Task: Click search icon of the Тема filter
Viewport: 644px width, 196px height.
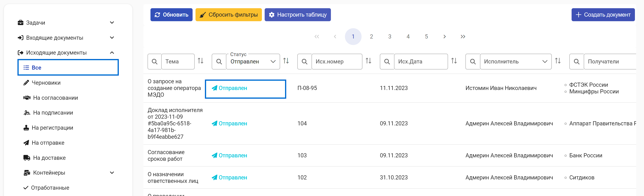Action: [x=155, y=61]
